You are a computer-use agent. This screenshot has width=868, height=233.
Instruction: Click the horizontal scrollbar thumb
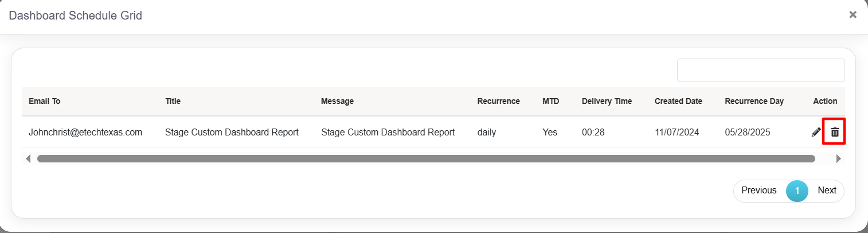point(425,158)
